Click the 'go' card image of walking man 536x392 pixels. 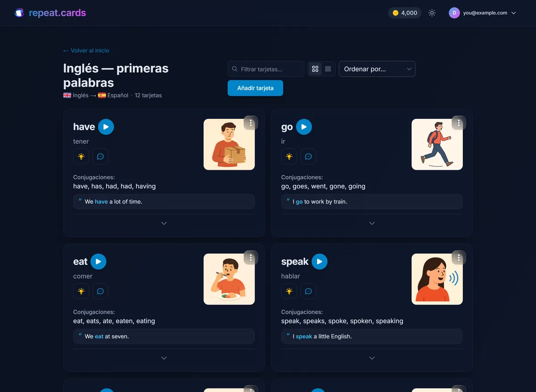(x=437, y=144)
